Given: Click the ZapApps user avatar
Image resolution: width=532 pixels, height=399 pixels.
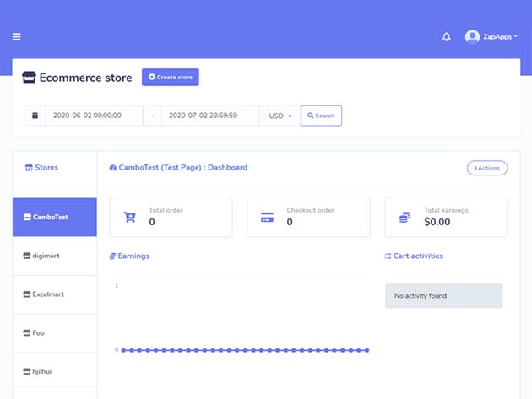Looking at the screenshot, I should [472, 37].
